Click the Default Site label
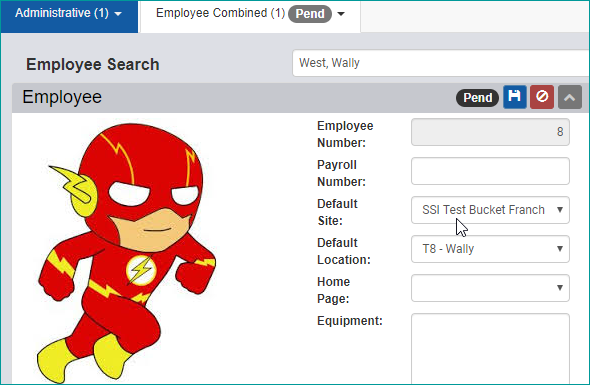The image size is (590, 385). (337, 212)
